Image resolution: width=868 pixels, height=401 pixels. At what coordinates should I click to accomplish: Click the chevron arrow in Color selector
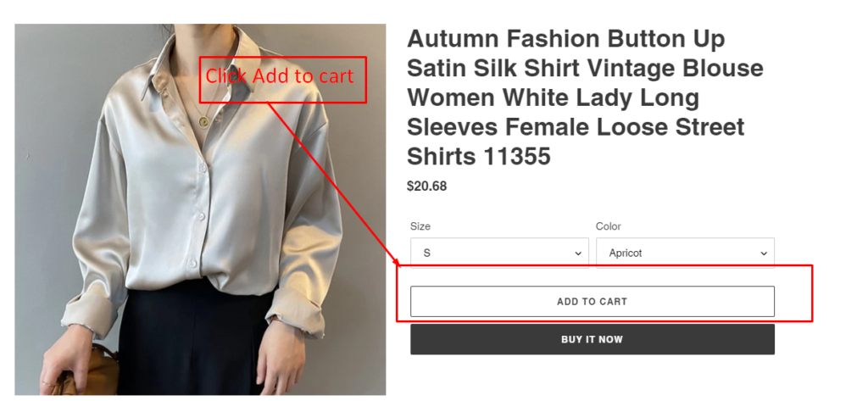[764, 253]
